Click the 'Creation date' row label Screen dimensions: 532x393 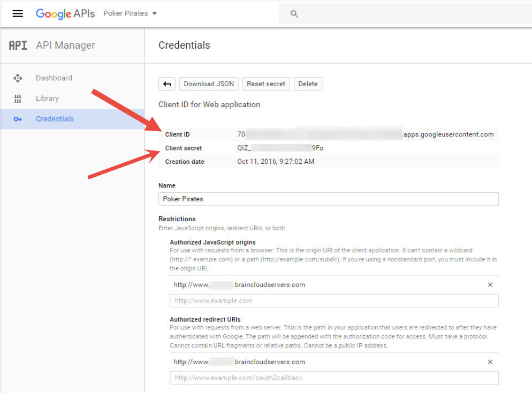click(x=185, y=162)
